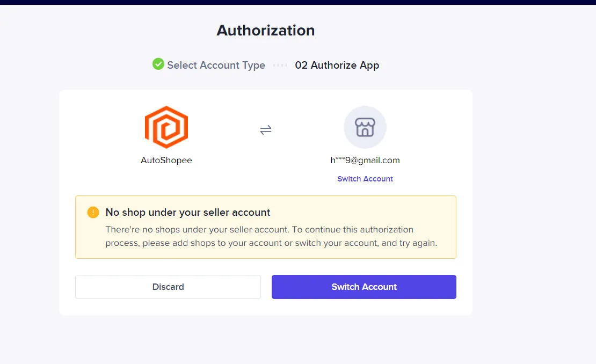Click the shop storefront avatar icon
This screenshot has height=364, width=596.
point(365,127)
